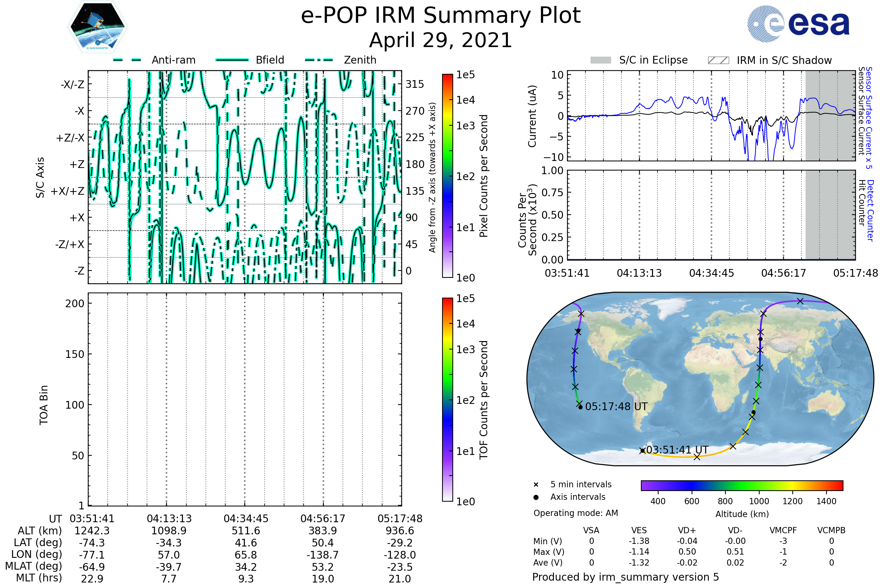Image resolution: width=882 pixels, height=588 pixels.
Task: Click the Zenith dash-dot legend marker
Action: 319,60
